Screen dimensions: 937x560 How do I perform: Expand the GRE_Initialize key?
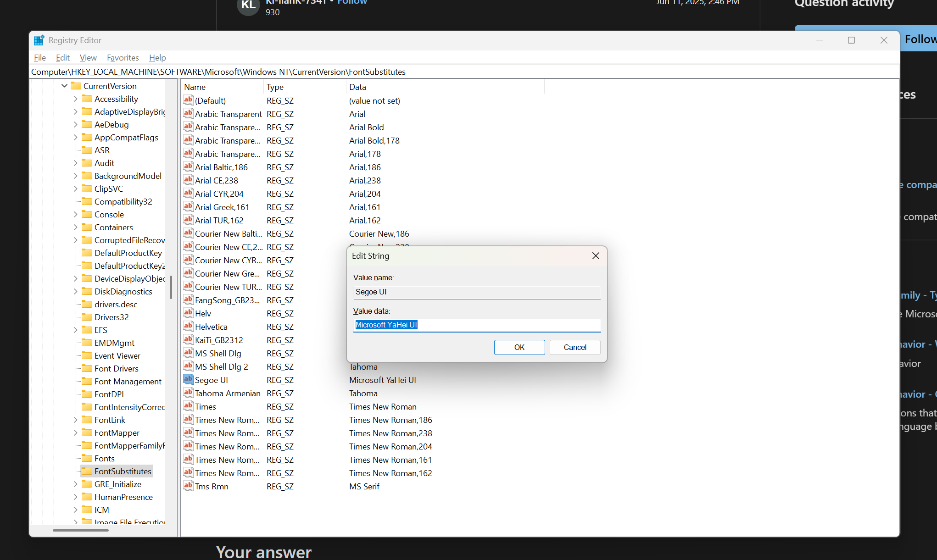pyautogui.click(x=75, y=484)
